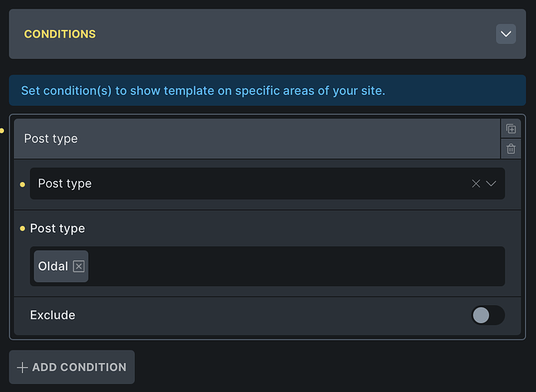536x392 pixels.
Task: Click the Post type field label above Oldal
Action: tap(57, 228)
